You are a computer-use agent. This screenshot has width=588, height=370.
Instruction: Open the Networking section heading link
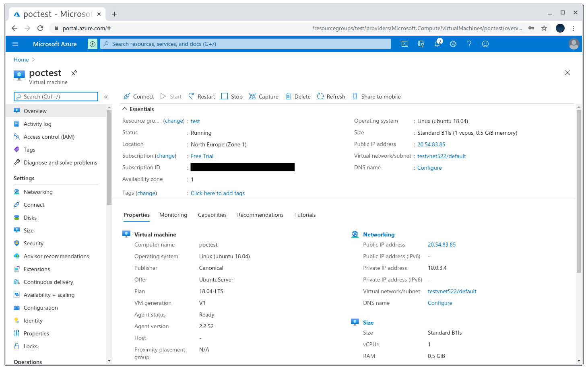[x=379, y=234]
